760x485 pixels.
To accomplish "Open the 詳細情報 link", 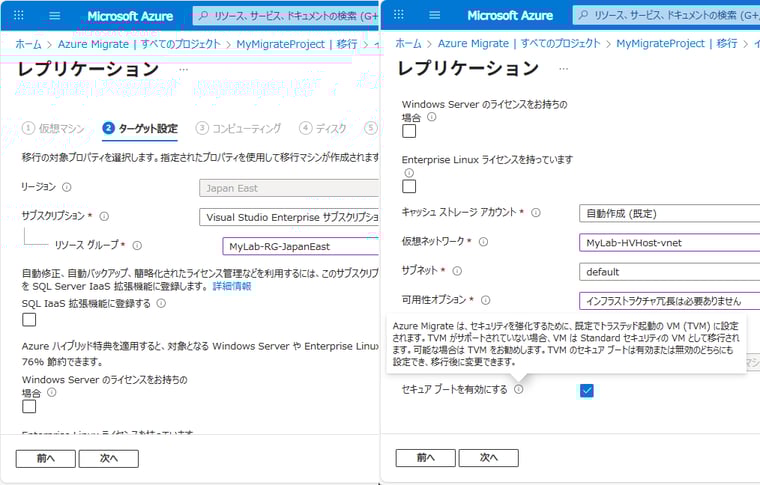I will pos(232,286).
